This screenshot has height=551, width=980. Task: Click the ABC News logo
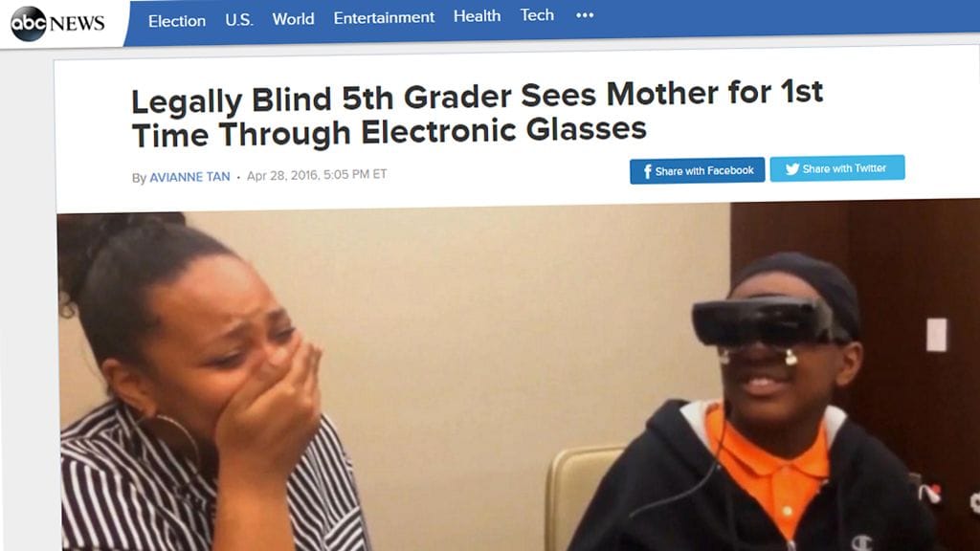pos(57,23)
